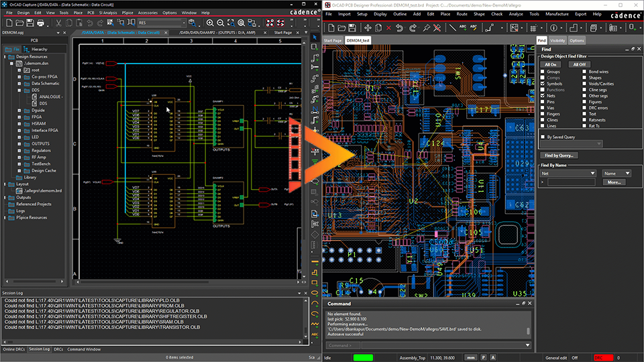The width and height of the screenshot is (644, 362).
Task: Uncheck the Nets checkbox in Find filter
Action: (x=543, y=96)
